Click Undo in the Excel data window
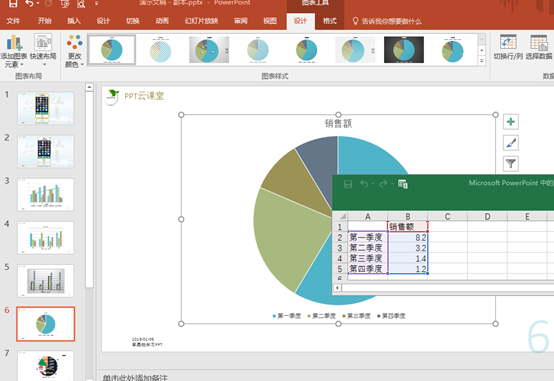 (364, 184)
